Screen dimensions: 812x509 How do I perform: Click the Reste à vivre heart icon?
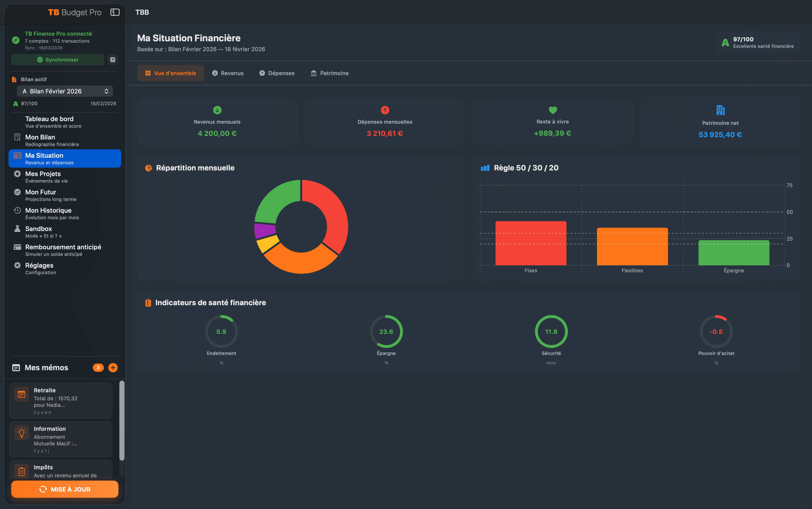(553, 110)
